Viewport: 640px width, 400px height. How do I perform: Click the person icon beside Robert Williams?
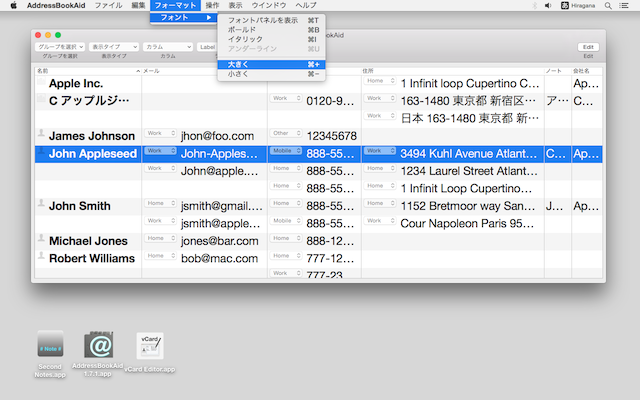click(x=41, y=256)
